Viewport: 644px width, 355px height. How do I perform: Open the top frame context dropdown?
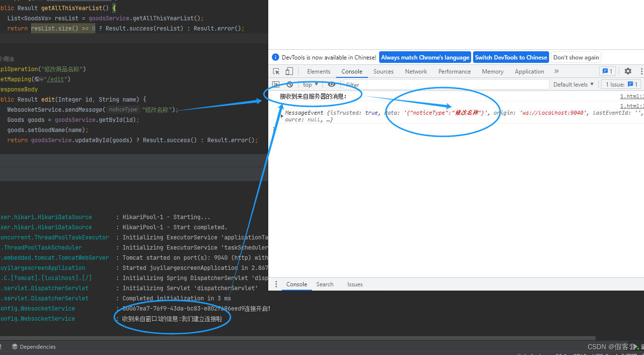pyautogui.click(x=309, y=84)
